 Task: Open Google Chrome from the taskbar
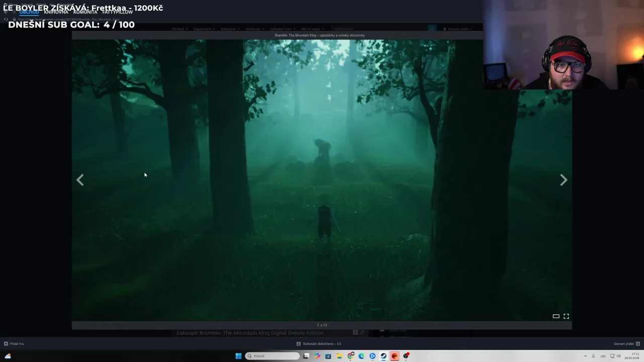click(350, 356)
